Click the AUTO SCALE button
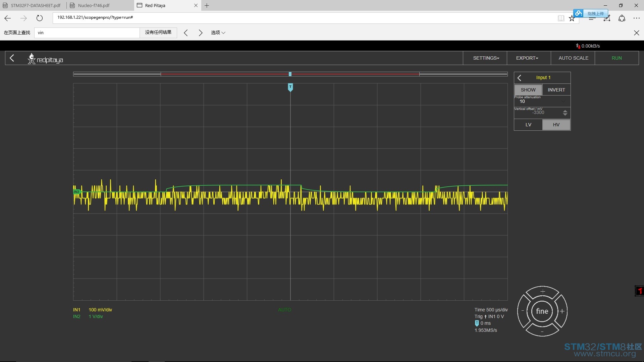 pos(573,58)
